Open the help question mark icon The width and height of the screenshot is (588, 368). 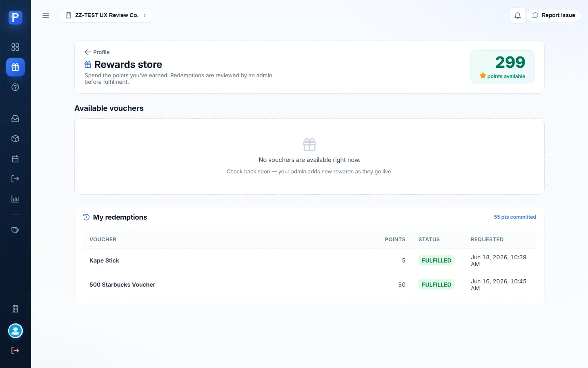[x=15, y=87]
